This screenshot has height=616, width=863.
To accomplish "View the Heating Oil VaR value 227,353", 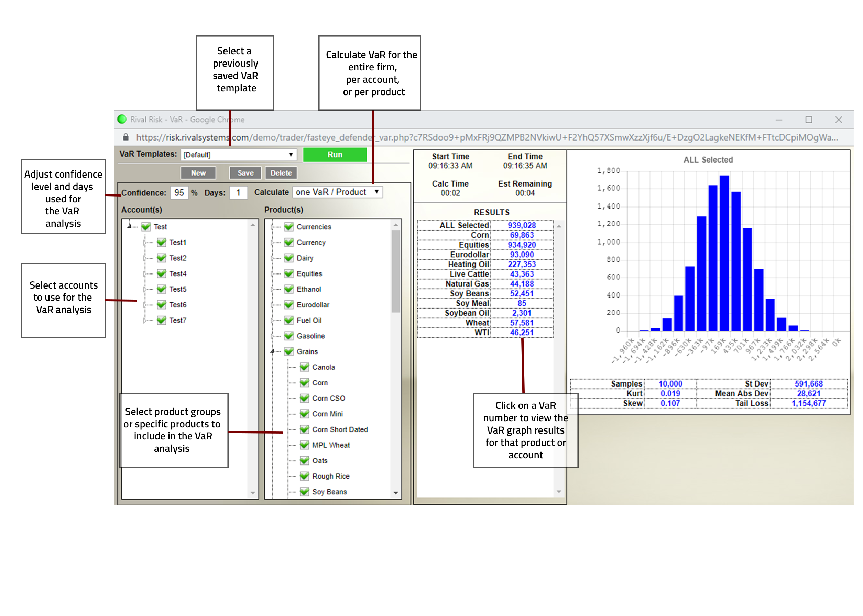I will click(522, 264).
